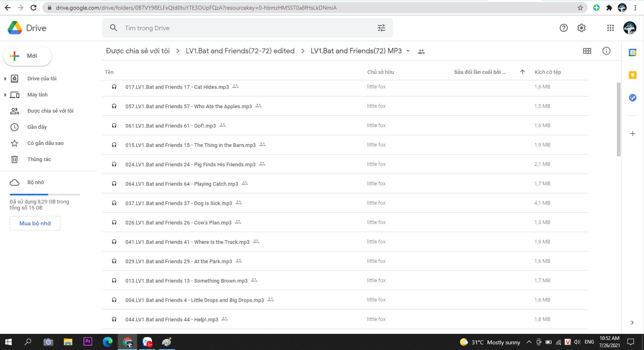Click the storage usage progress bar

[x=45, y=195]
